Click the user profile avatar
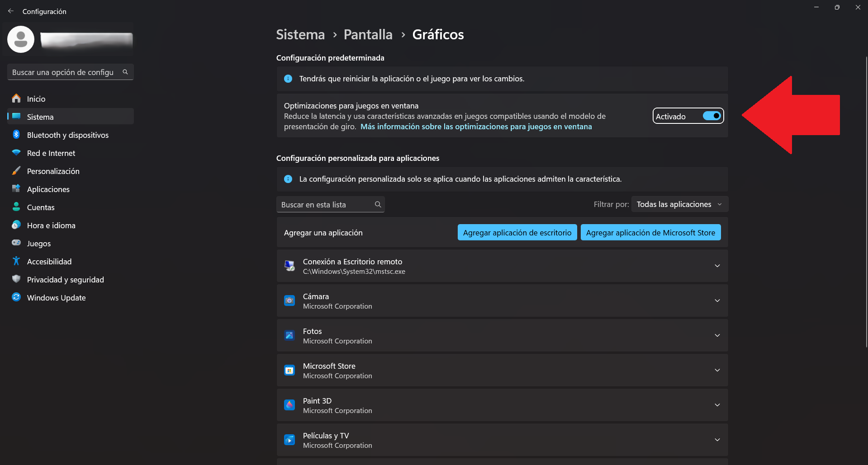 pyautogui.click(x=21, y=39)
